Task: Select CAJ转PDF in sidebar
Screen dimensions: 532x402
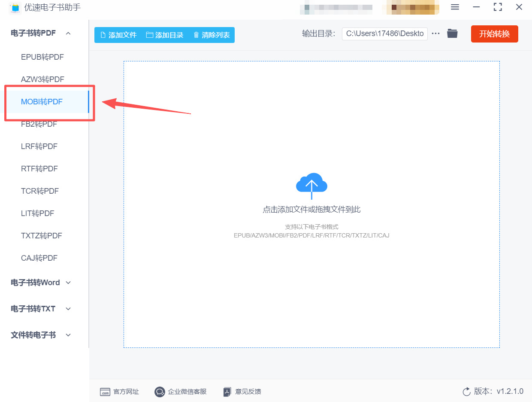Action: [x=39, y=258]
